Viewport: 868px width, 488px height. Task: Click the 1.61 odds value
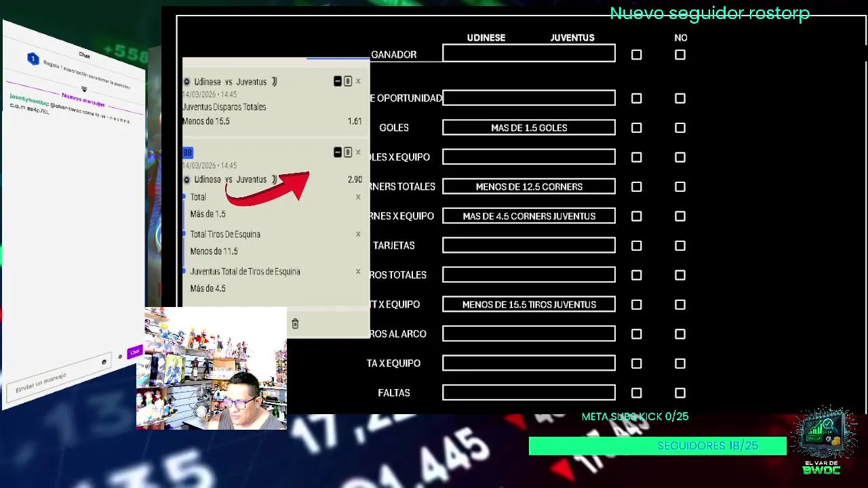tap(355, 121)
